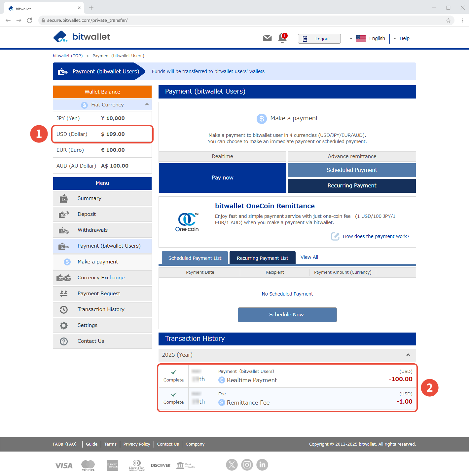Open Transaction History in the side menu

[102, 309]
